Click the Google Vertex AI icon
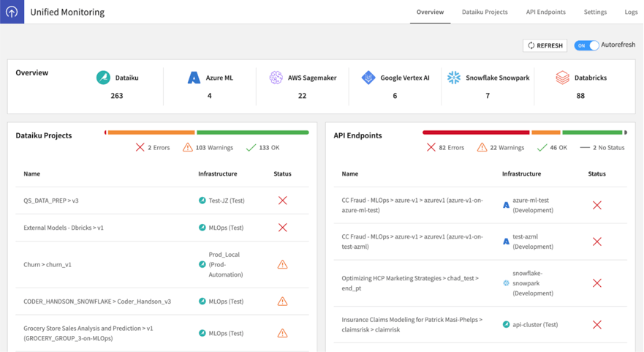This screenshot has height=352, width=644. pyautogui.click(x=368, y=78)
